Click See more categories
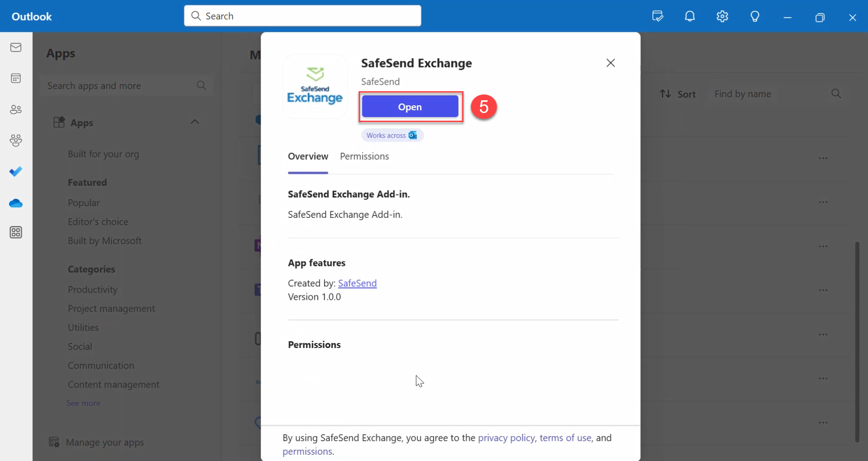This screenshot has height=461, width=868. 83,403
